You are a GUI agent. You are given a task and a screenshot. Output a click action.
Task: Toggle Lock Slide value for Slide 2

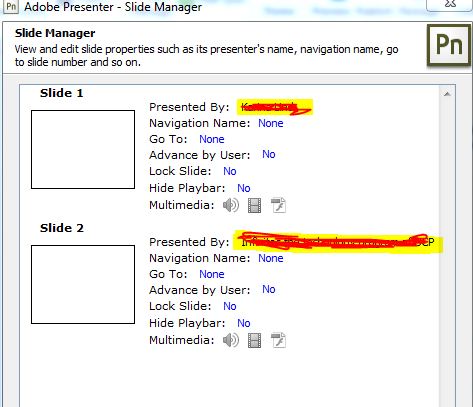click(x=230, y=306)
